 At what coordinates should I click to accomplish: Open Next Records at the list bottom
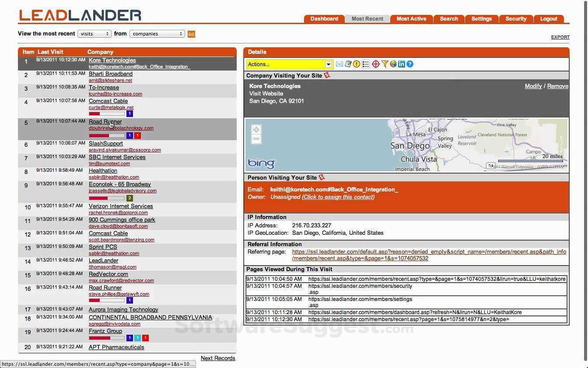218,358
